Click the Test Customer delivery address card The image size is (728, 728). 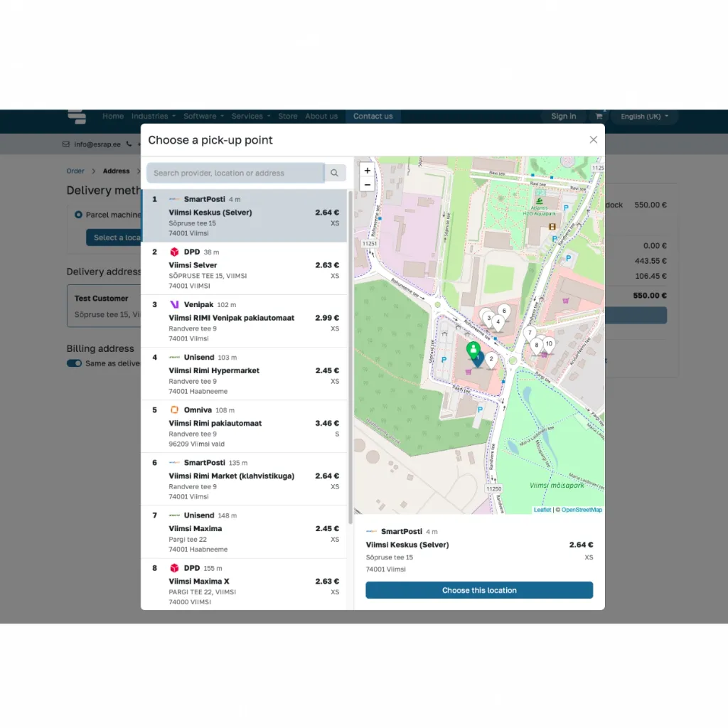(x=105, y=306)
